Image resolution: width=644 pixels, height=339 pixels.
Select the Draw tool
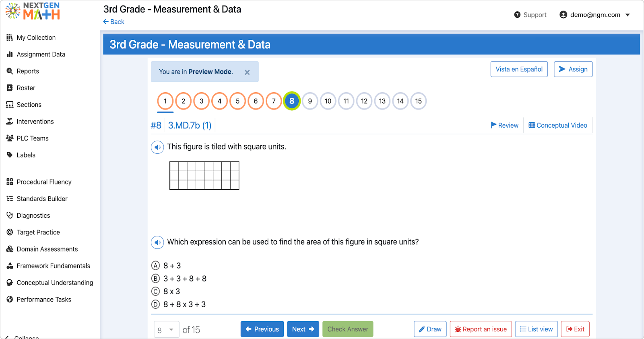pyautogui.click(x=430, y=329)
